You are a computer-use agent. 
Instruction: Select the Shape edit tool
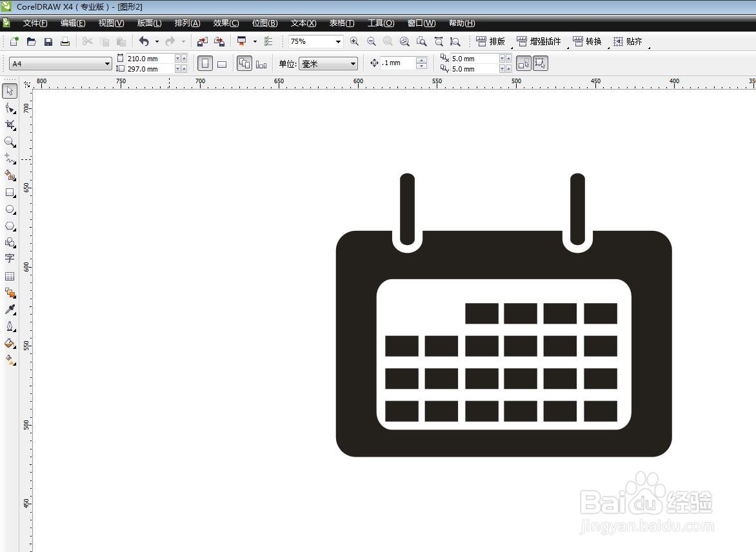click(10, 108)
